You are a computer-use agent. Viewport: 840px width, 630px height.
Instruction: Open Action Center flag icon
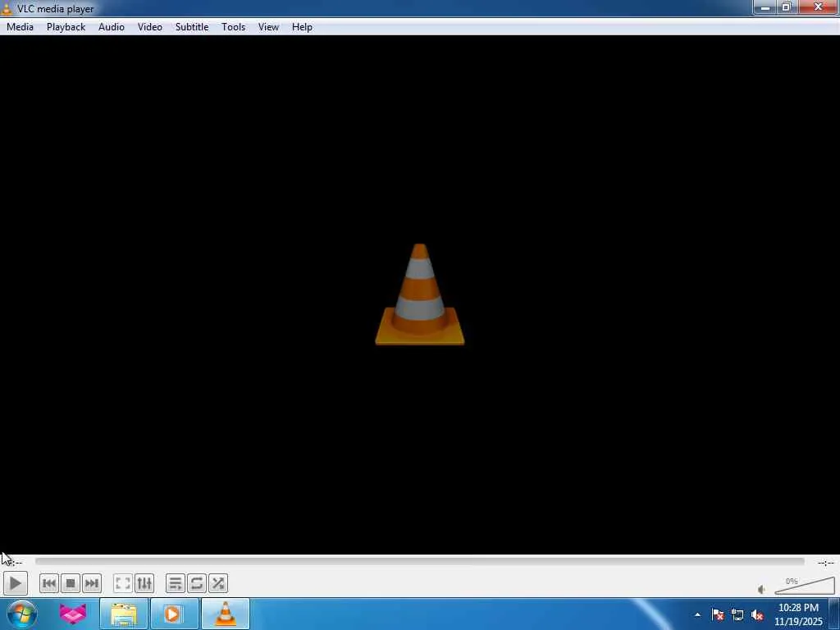[x=717, y=614]
